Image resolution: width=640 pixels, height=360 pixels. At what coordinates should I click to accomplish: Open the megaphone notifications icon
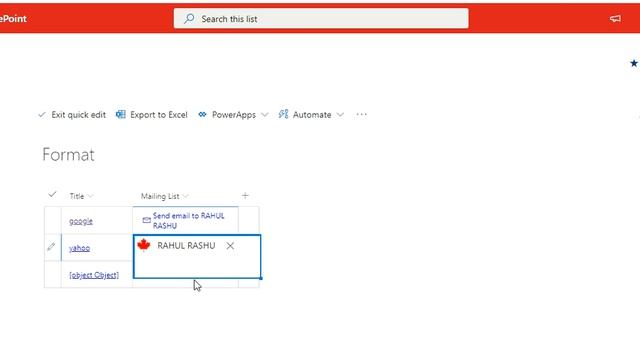(x=615, y=18)
